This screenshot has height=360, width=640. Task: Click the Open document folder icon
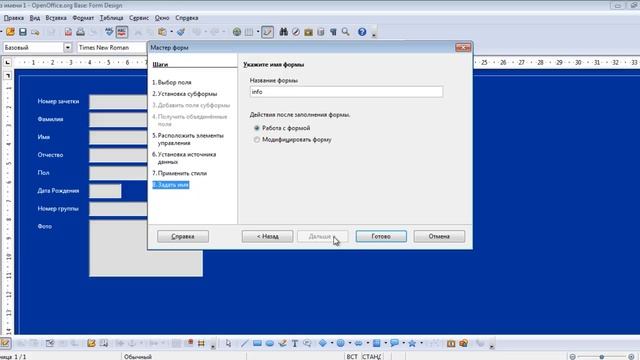(x=10, y=32)
